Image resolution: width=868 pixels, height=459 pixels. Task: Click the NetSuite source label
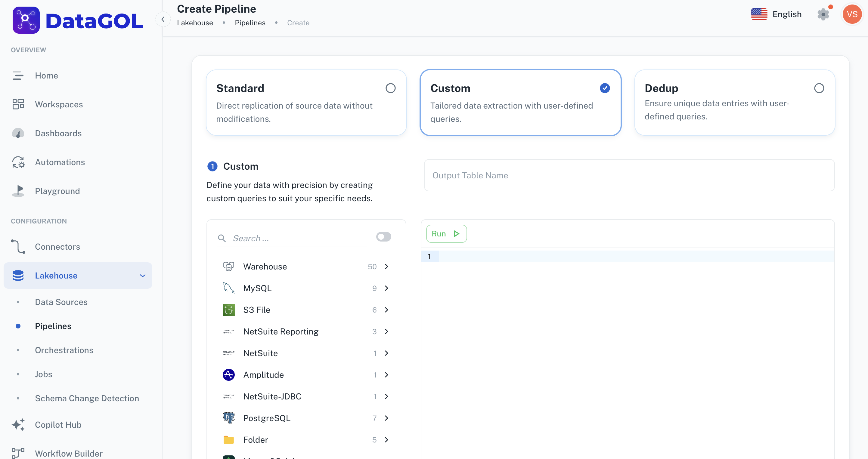pos(260,353)
